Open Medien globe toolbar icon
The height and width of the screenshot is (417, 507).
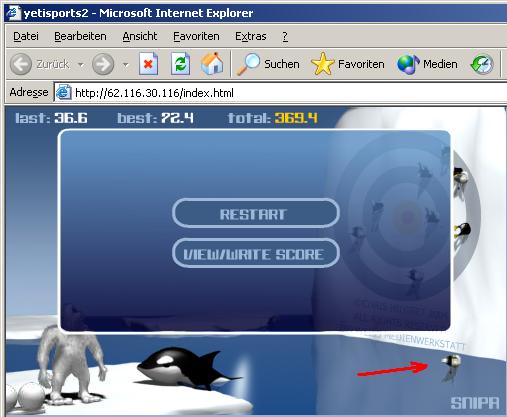click(x=408, y=64)
